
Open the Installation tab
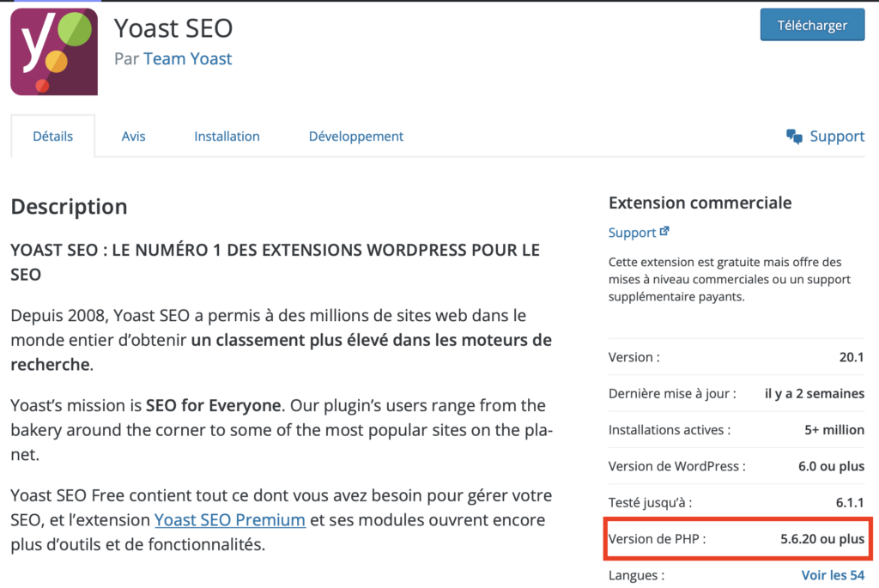click(227, 136)
